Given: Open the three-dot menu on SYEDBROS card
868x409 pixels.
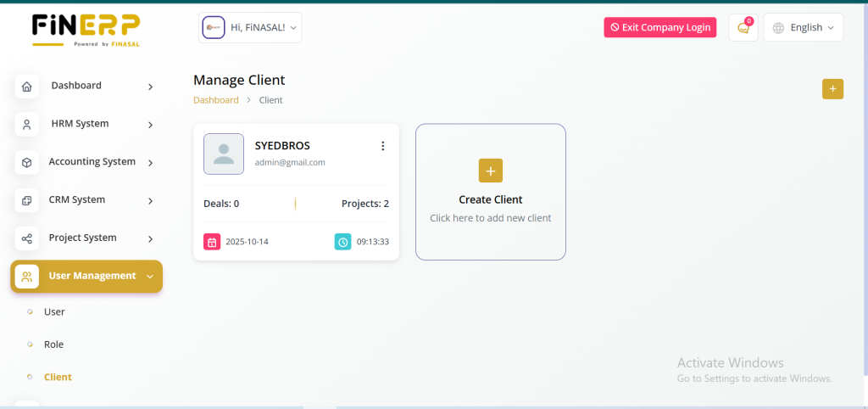Looking at the screenshot, I should coord(382,146).
